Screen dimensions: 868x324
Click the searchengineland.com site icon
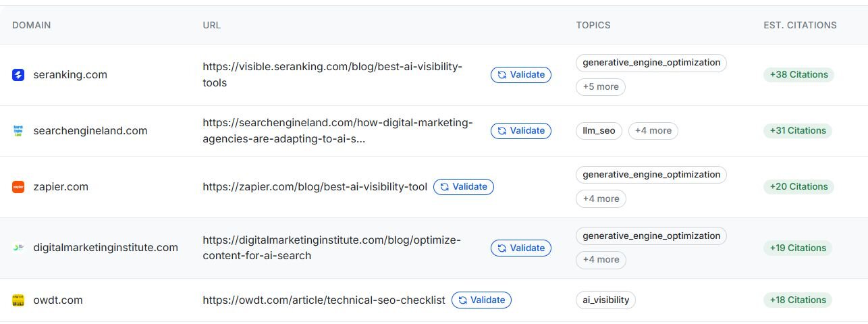(18, 131)
